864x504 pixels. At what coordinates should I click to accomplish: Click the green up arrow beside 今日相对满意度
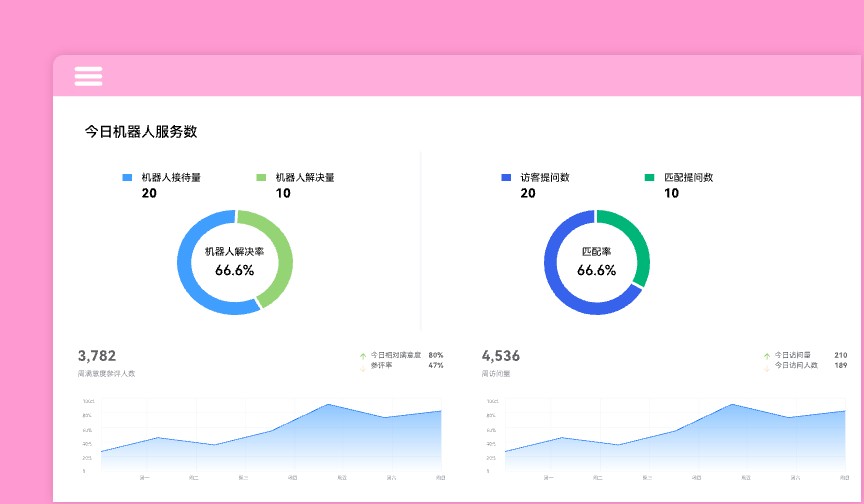point(363,356)
